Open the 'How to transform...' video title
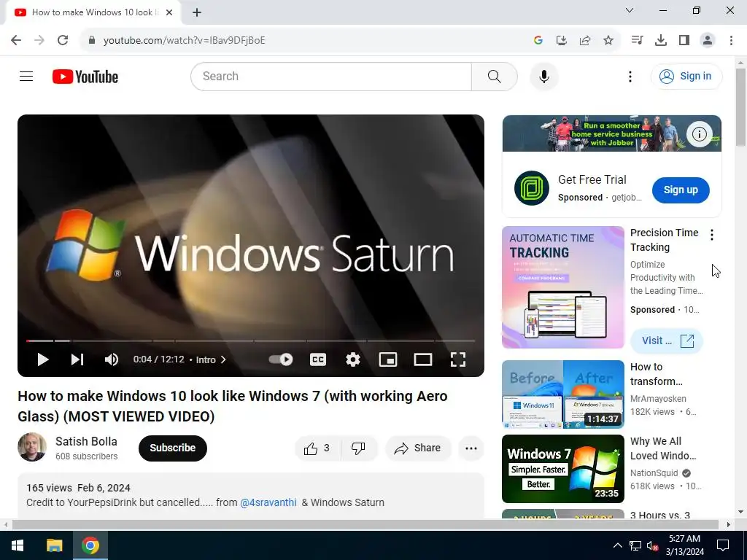 [657, 374]
